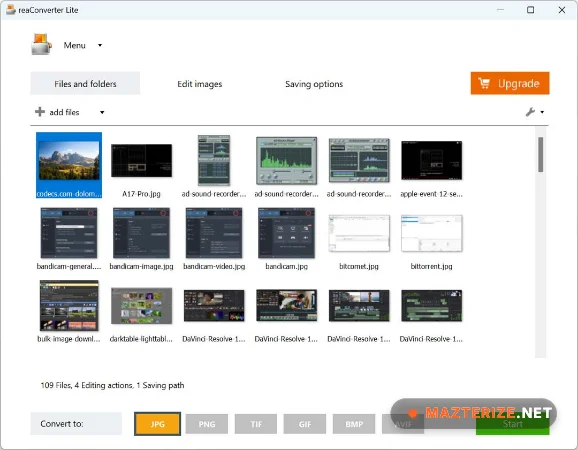This screenshot has height=450, width=578.
Task: Click the file list vertical scrollbar handle
Action: (540, 154)
